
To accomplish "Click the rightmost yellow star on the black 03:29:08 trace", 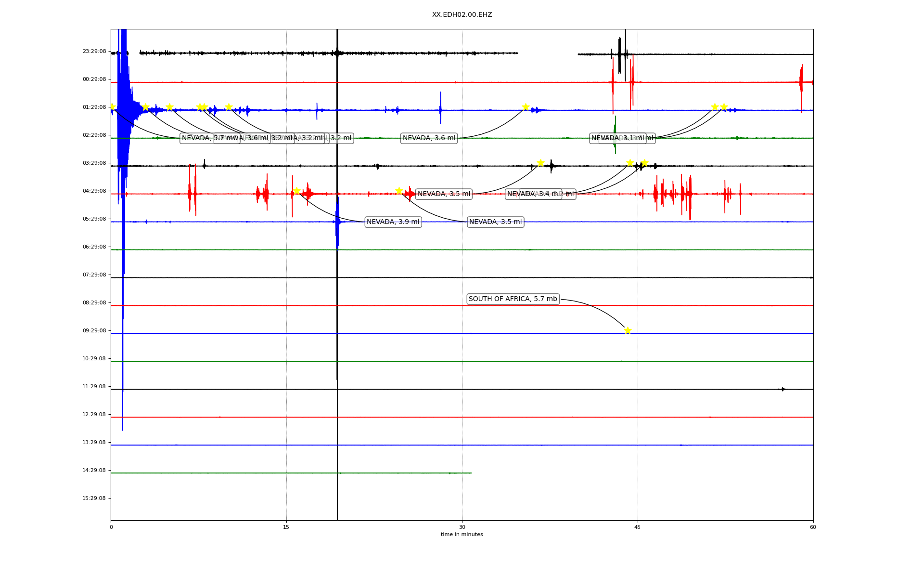I will tap(644, 163).
